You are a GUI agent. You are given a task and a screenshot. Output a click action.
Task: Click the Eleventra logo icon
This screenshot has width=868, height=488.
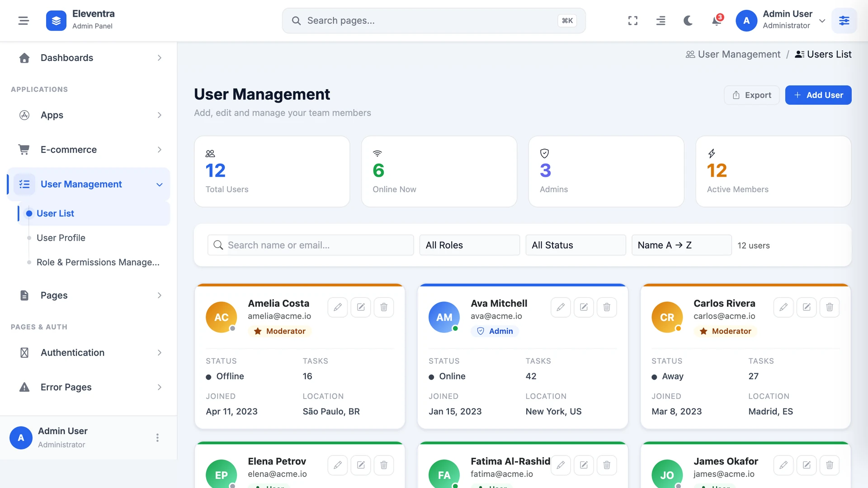pos(56,20)
